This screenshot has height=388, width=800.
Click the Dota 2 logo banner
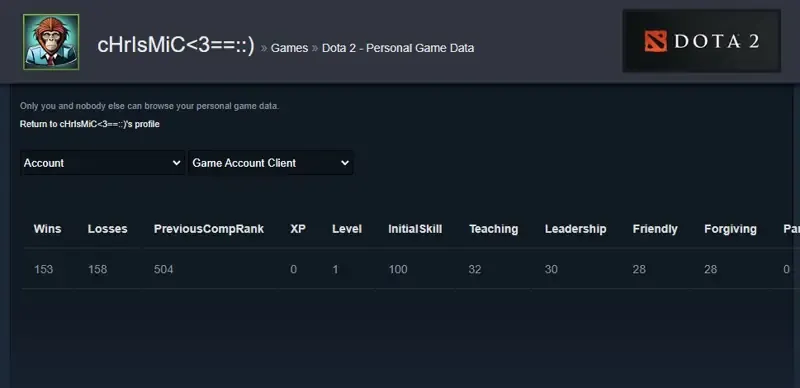[702, 41]
